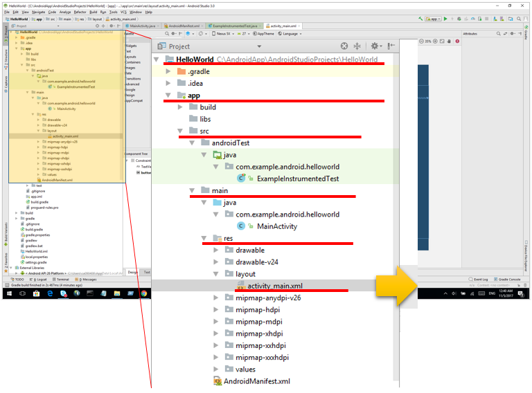This screenshot has width=532, height=393.
Task: Click the layout breadcrumb in navigation bar
Action: point(96,19)
